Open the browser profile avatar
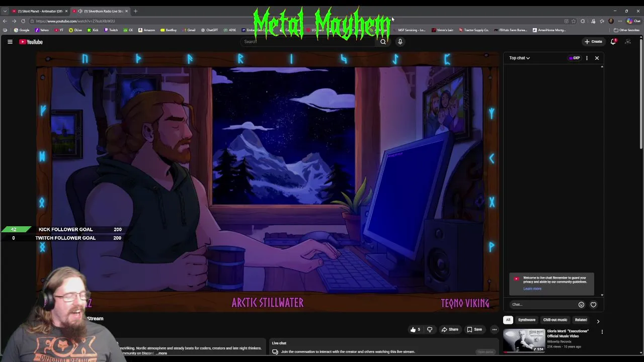 click(x=611, y=21)
